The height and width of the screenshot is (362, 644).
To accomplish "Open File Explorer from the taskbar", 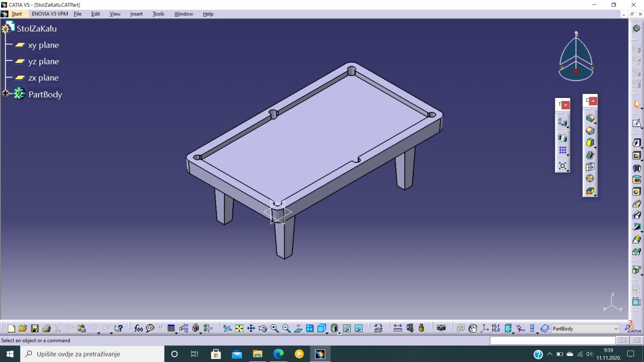I will [257, 354].
